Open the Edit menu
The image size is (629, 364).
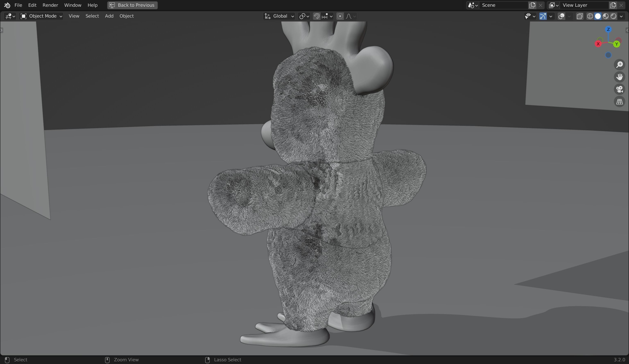[32, 5]
